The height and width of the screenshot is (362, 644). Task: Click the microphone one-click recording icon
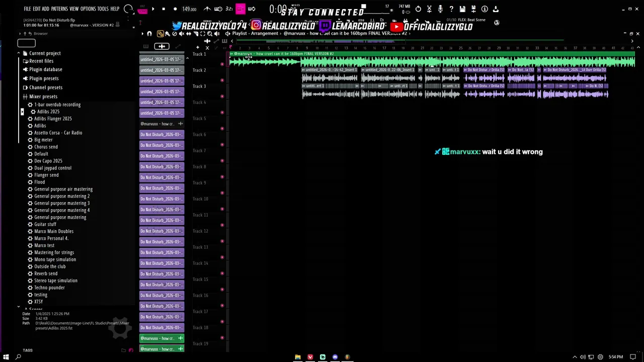[440, 9]
